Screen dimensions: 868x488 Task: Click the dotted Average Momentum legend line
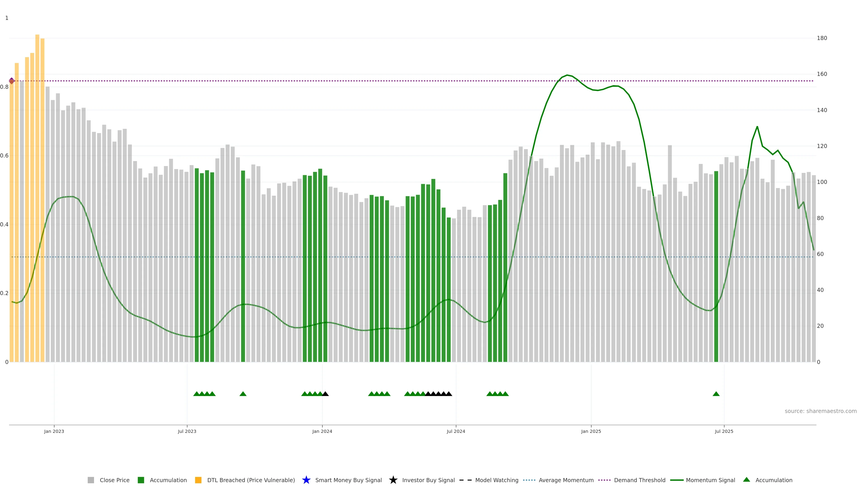(529, 480)
